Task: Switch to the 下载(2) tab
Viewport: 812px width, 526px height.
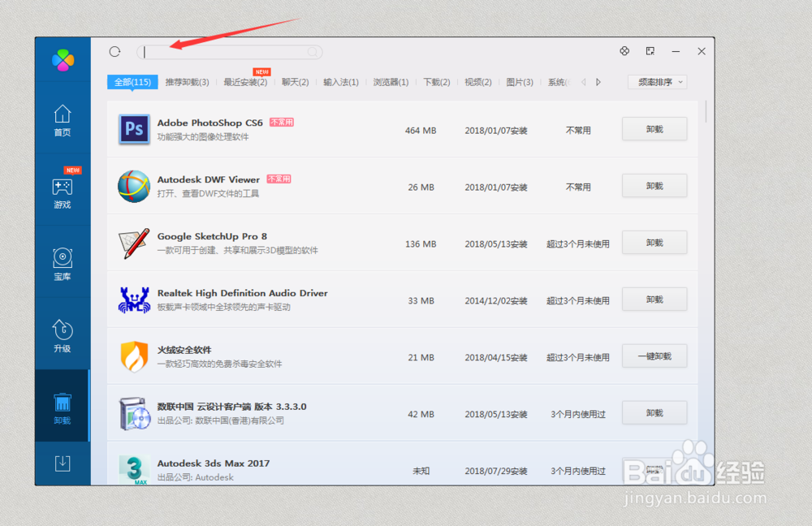Action: tap(437, 82)
